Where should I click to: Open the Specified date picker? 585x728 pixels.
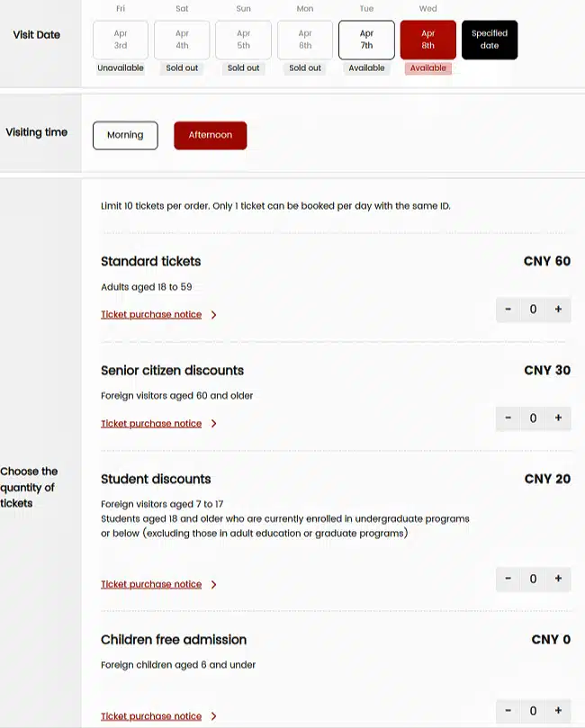tap(490, 40)
